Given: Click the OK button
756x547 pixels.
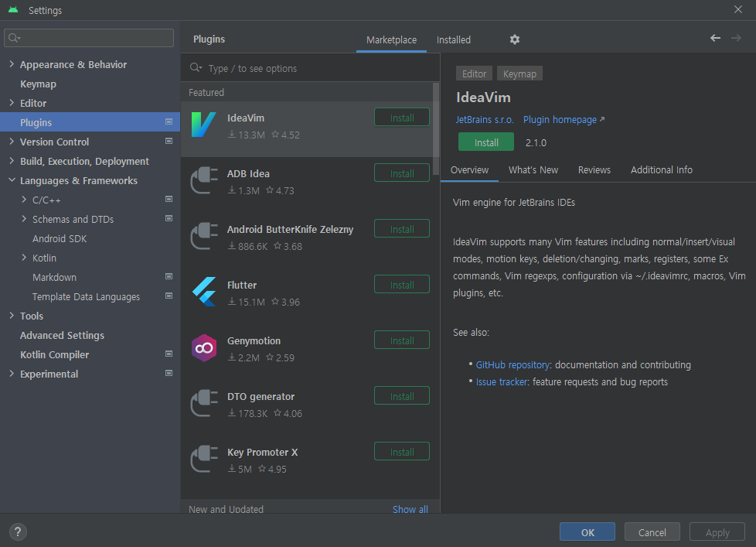Looking at the screenshot, I should [x=587, y=532].
